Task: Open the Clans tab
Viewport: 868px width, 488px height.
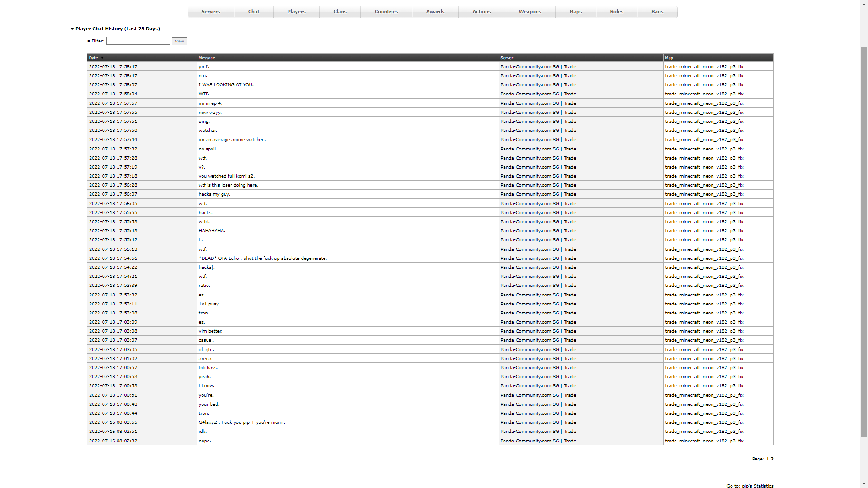Action: (x=340, y=12)
